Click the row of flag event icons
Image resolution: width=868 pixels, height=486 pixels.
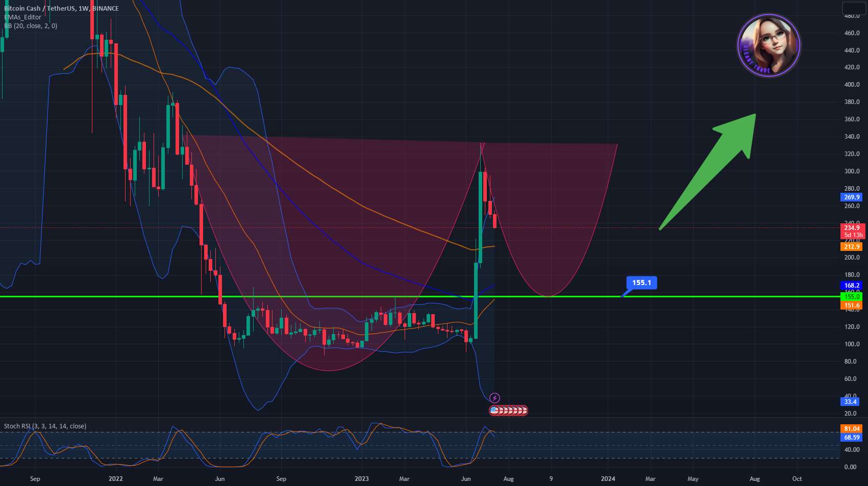click(508, 410)
